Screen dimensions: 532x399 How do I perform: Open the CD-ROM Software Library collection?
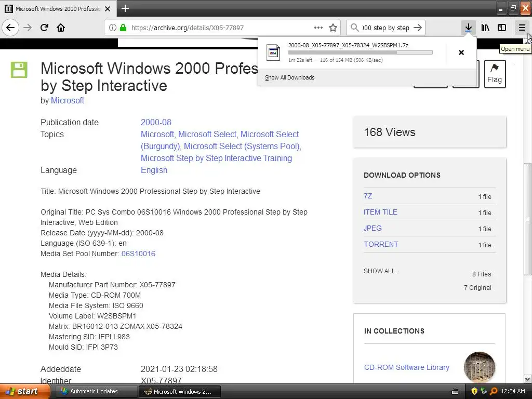[406, 367]
